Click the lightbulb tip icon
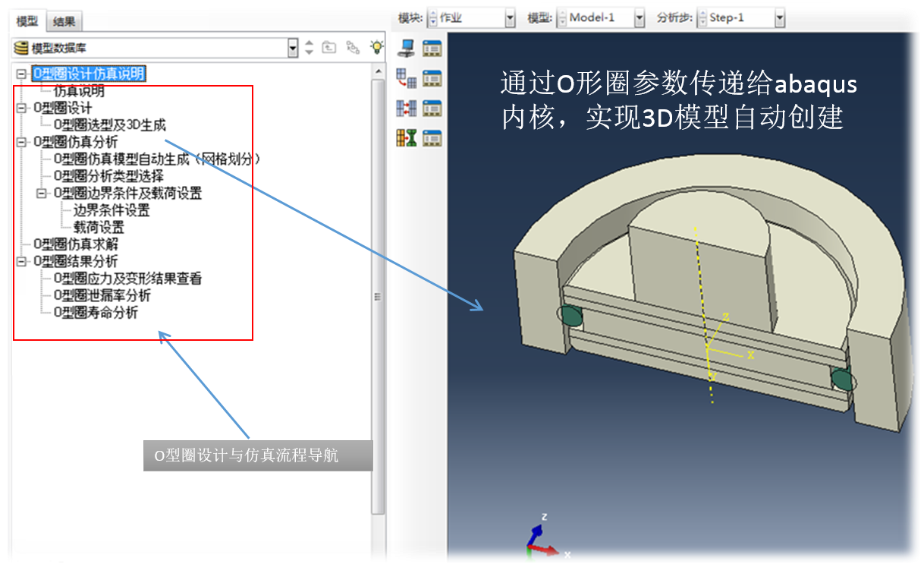 tap(376, 48)
